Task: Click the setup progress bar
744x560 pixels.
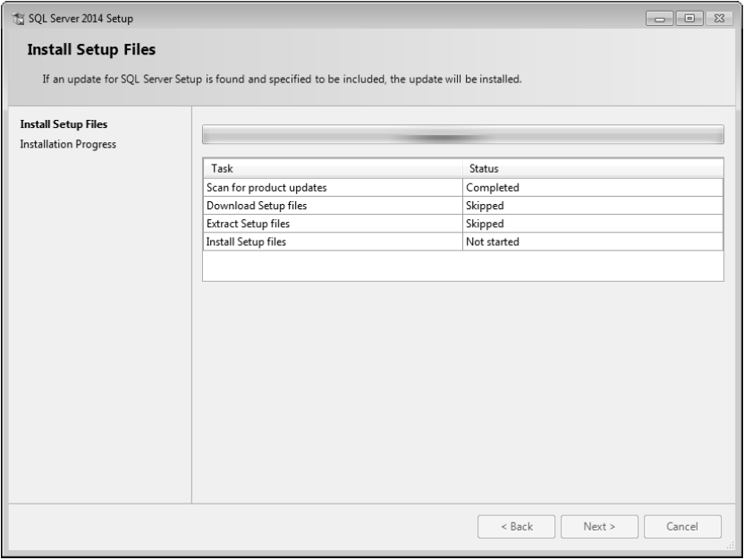Action: (463, 134)
